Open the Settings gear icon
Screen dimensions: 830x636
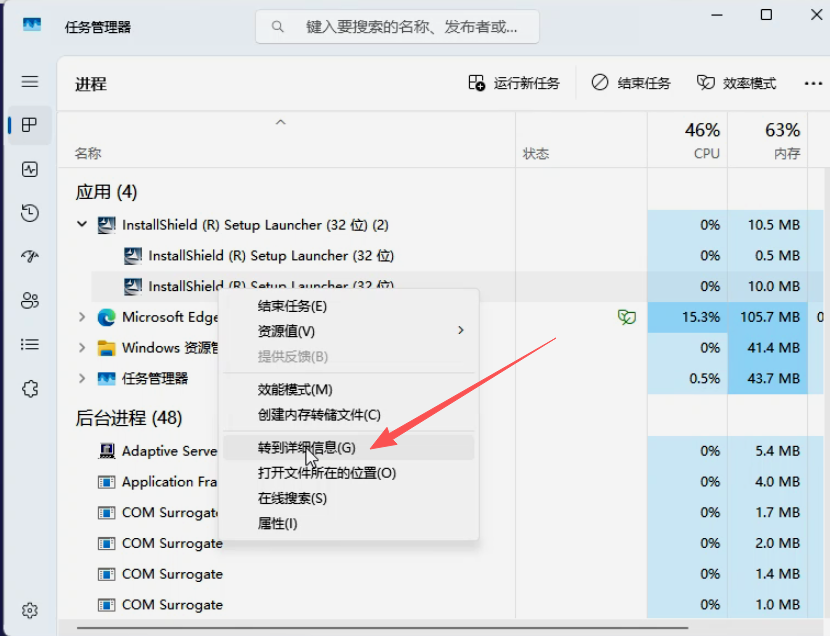point(30,610)
